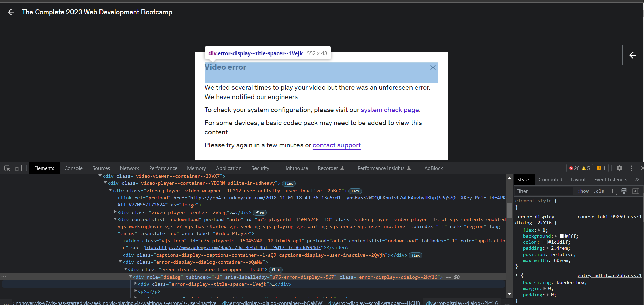
Task: Expand the flex shorthand property triangle
Action: point(539,230)
